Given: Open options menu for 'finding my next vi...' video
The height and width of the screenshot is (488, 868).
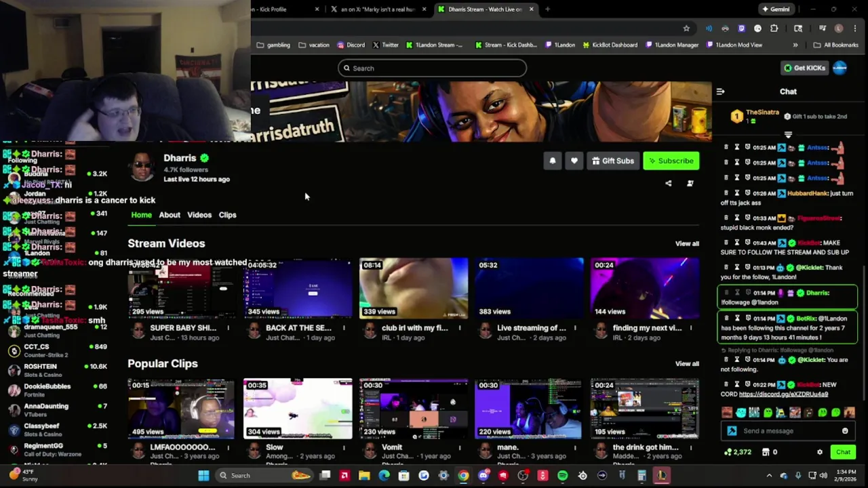Looking at the screenshot, I should click(690, 328).
